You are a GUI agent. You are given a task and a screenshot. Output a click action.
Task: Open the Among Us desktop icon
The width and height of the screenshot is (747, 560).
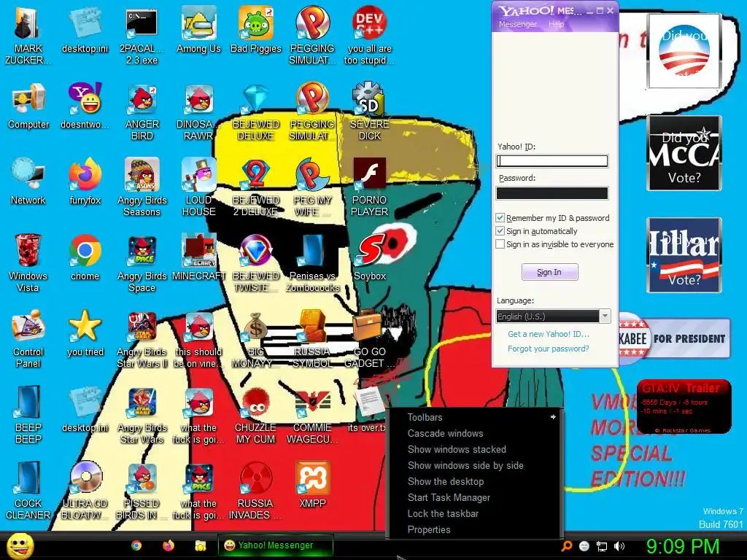[198, 30]
